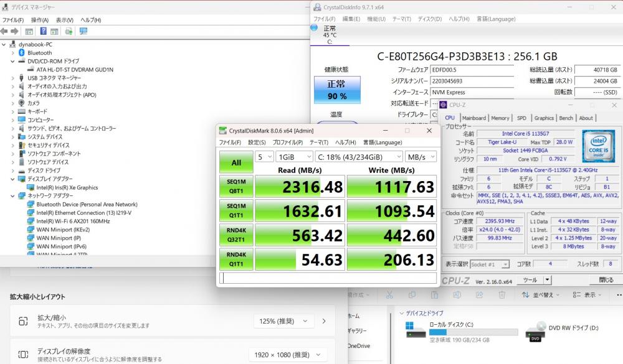Click the All benchmark button
The image size is (623, 364).
pyautogui.click(x=236, y=162)
